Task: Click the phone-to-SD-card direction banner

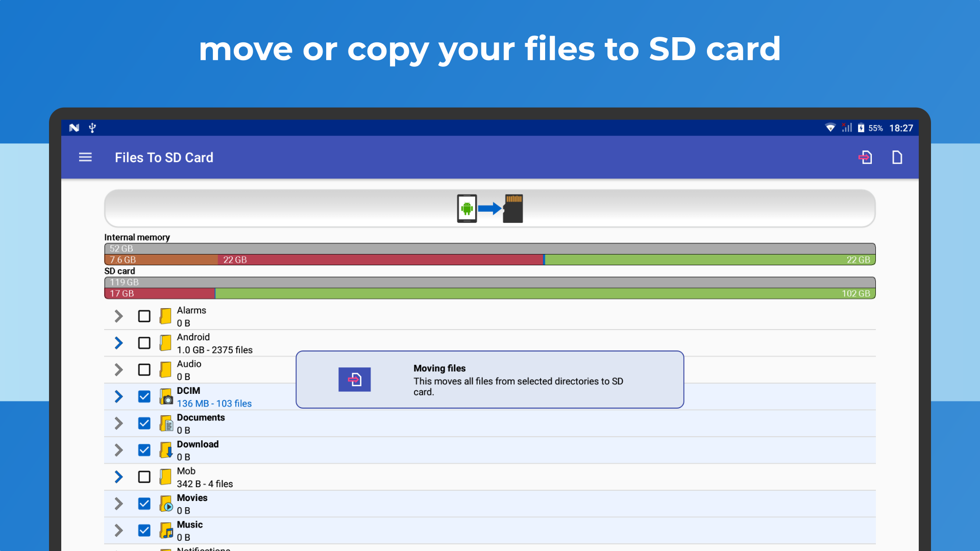Action: [x=490, y=208]
